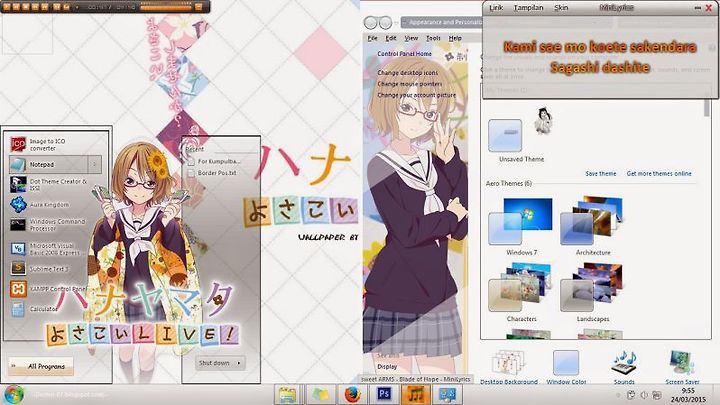Open the File menu in Personalization
Image resolution: width=720 pixels, height=405 pixels.
(x=372, y=38)
